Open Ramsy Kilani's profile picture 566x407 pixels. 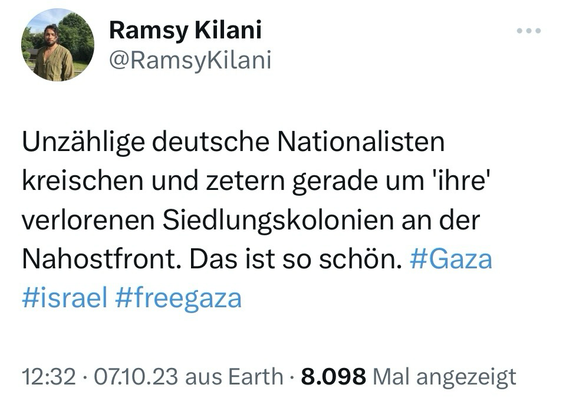[x=58, y=45]
